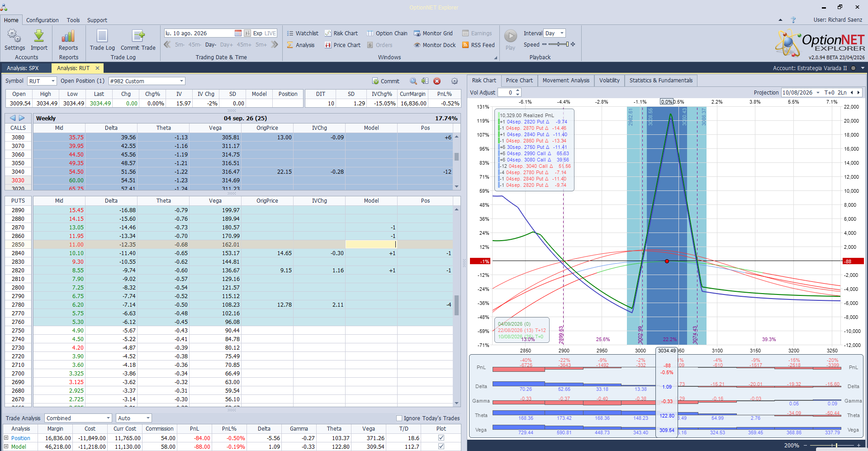The width and height of the screenshot is (868, 451).
Task: Open the Tools menu tab
Action: (73, 20)
